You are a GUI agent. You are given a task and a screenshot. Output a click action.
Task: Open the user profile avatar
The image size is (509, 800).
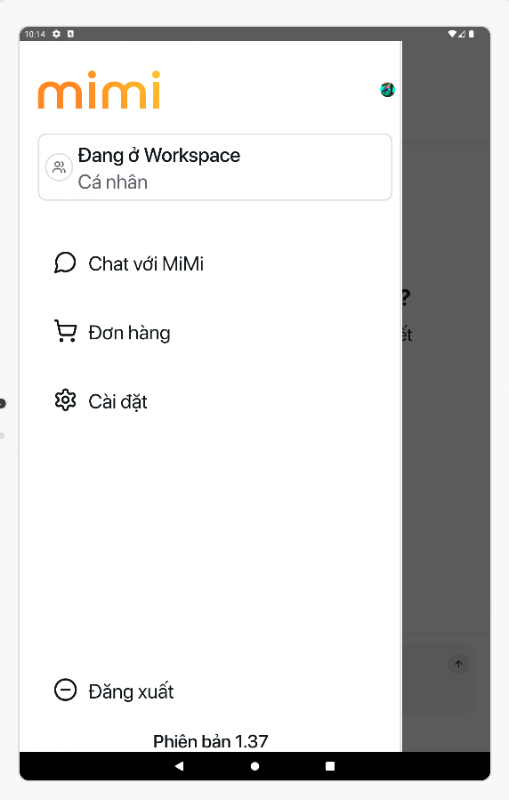(388, 90)
